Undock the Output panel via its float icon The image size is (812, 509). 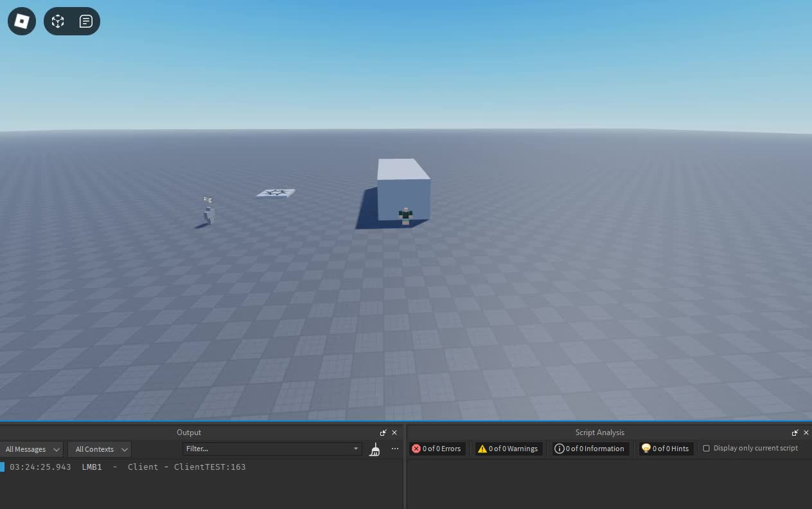(x=383, y=433)
